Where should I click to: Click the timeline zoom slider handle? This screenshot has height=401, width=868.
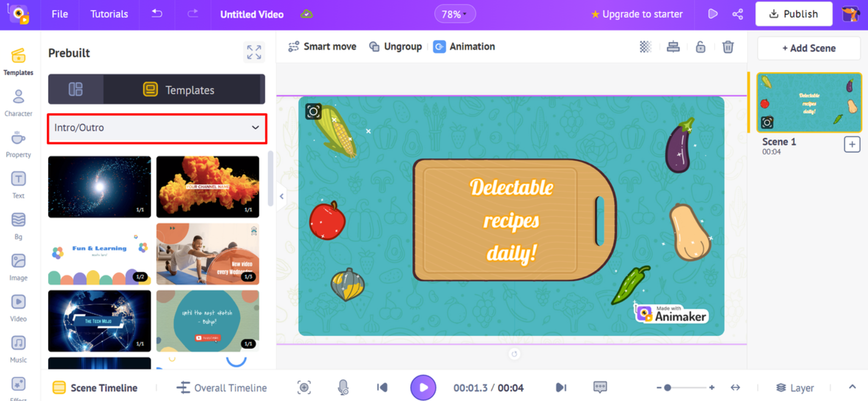point(668,388)
